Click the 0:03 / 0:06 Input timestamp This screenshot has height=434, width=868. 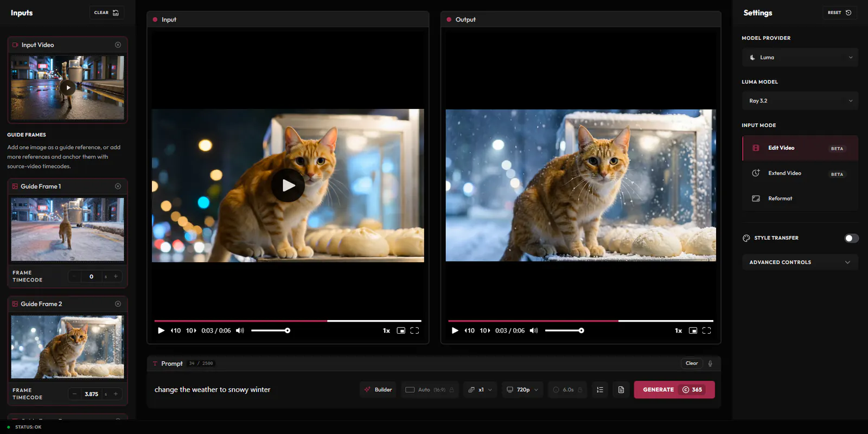216,330
